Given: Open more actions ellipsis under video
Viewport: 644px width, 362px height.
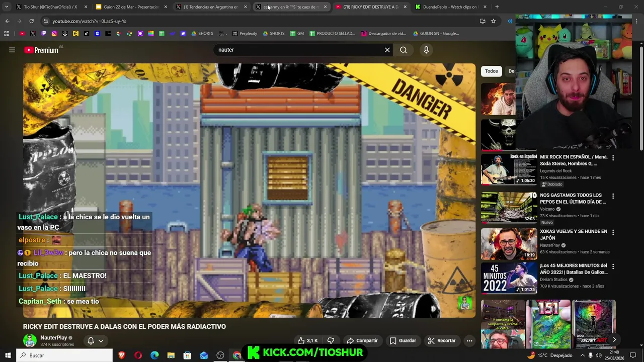Looking at the screenshot, I should [469, 340].
